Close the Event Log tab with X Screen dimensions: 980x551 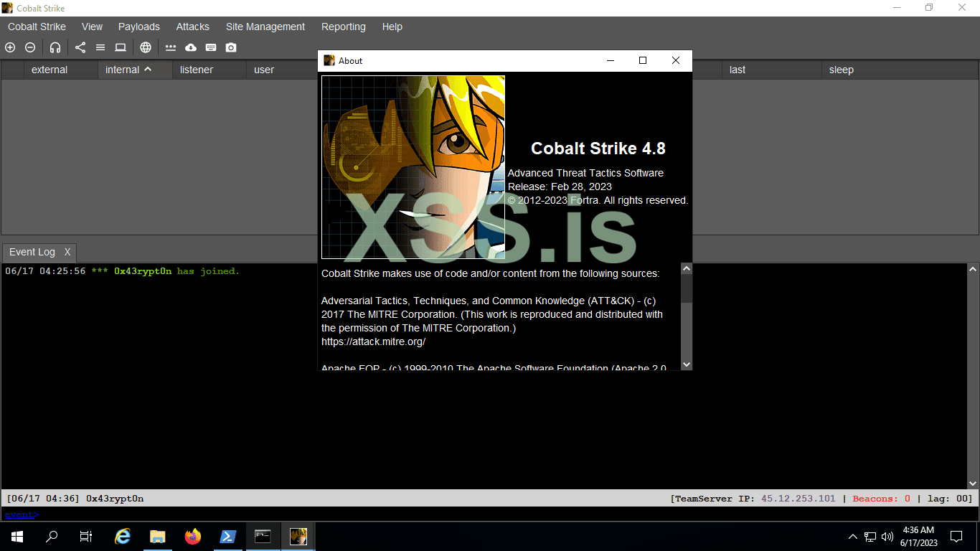tap(67, 253)
